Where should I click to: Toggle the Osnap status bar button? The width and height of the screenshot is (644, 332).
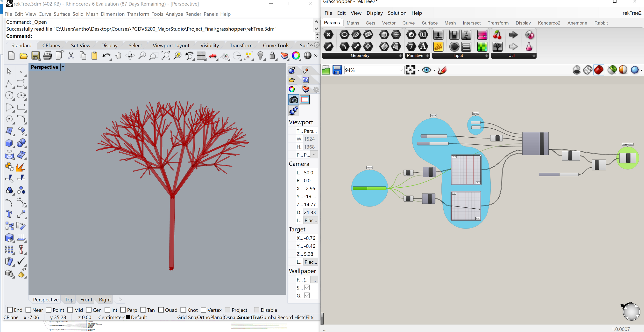click(x=231, y=317)
